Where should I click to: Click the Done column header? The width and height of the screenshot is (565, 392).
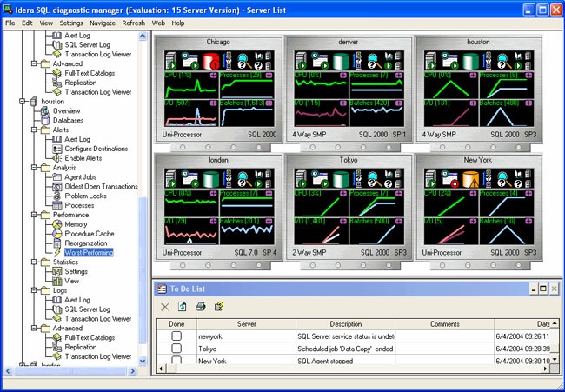pos(176,324)
